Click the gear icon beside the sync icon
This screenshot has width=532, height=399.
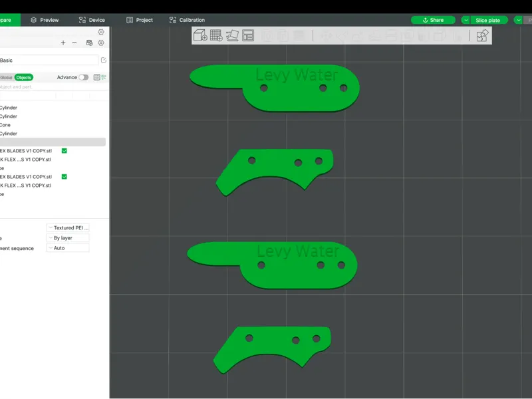pyautogui.click(x=101, y=43)
